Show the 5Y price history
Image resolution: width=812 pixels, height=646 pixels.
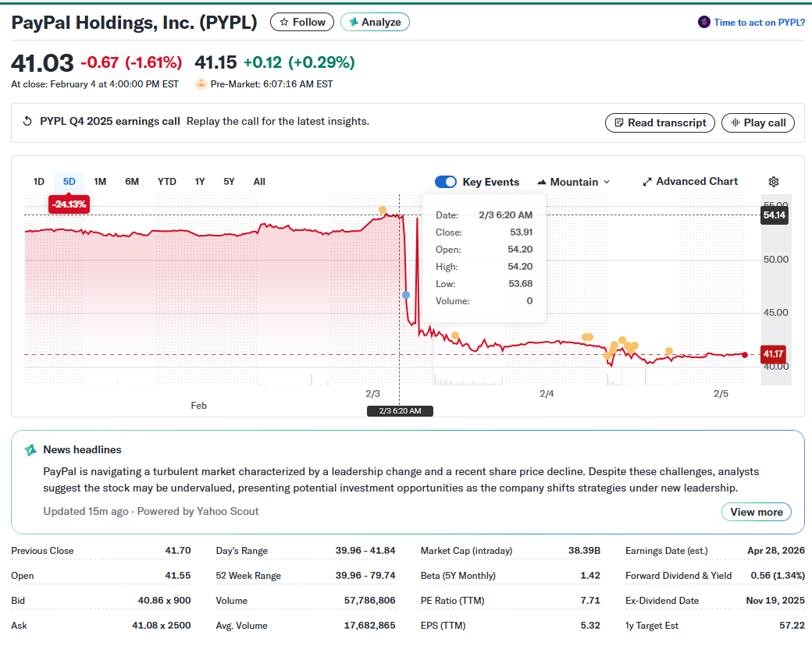229,182
